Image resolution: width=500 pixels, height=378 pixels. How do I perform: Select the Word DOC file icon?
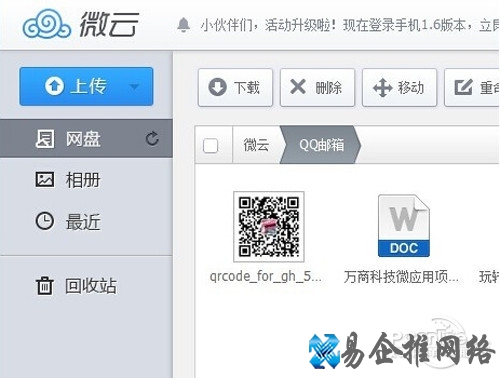(x=404, y=226)
